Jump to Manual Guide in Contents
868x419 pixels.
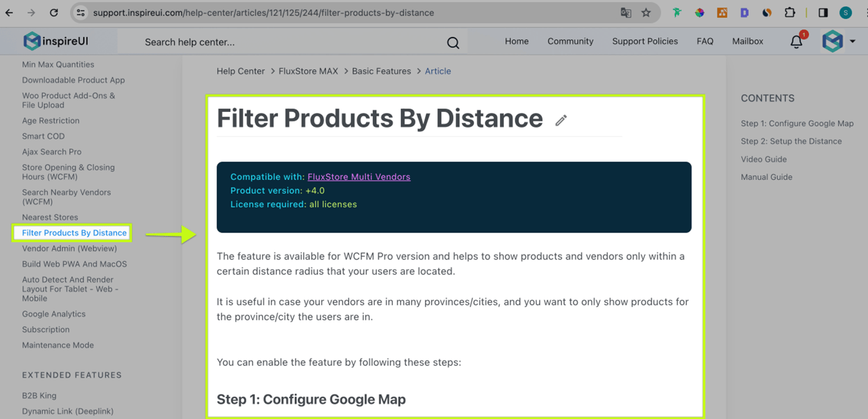coord(766,177)
